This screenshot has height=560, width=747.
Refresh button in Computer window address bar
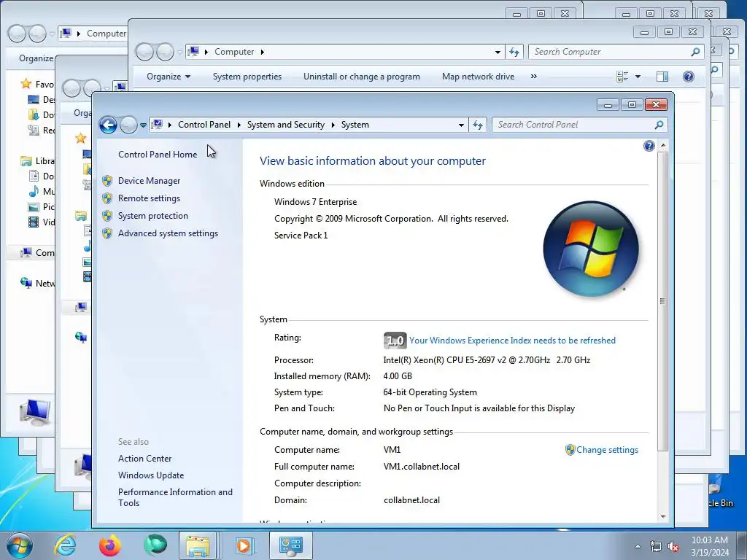coord(514,52)
